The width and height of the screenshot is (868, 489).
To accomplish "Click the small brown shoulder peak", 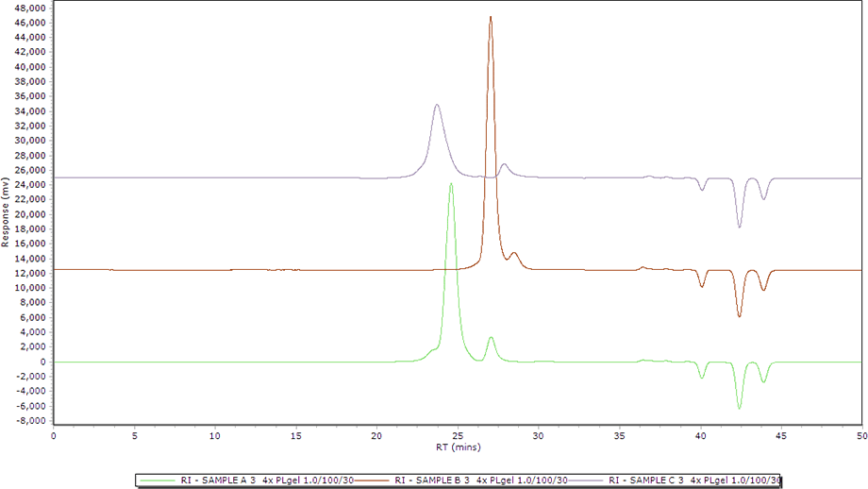I will pyautogui.click(x=514, y=253).
